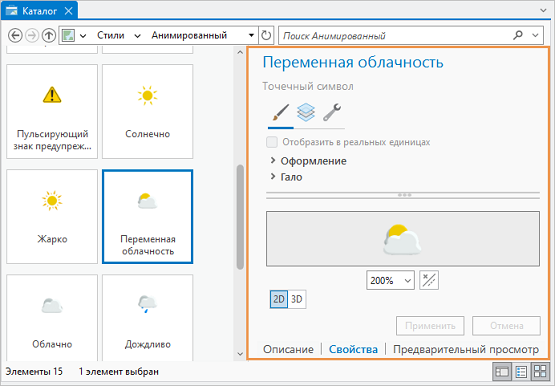The width and height of the screenshot is (555, 386).
Task: Open dropdown arrow after Стили
Action: click(x=138, y=36)
